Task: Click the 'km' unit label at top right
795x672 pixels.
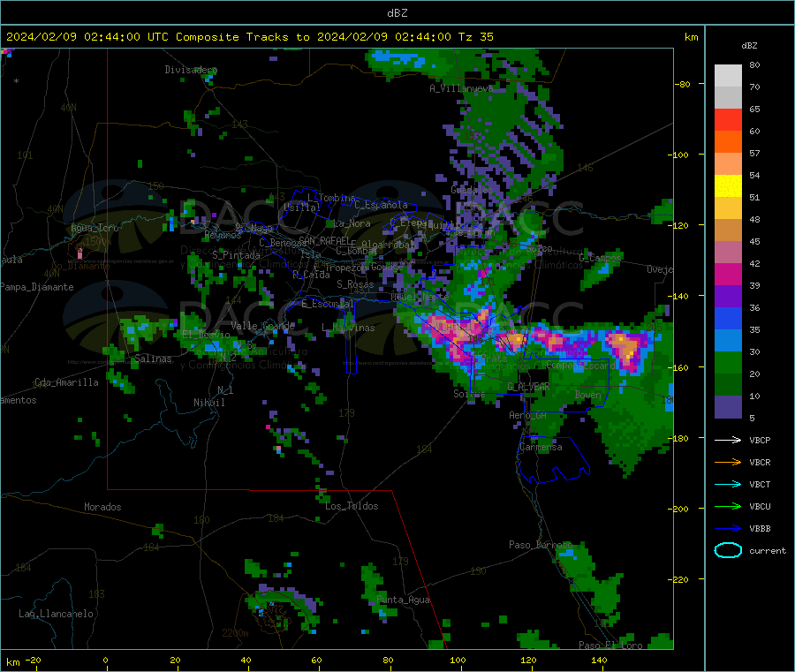Action: (x=692, y=37)
